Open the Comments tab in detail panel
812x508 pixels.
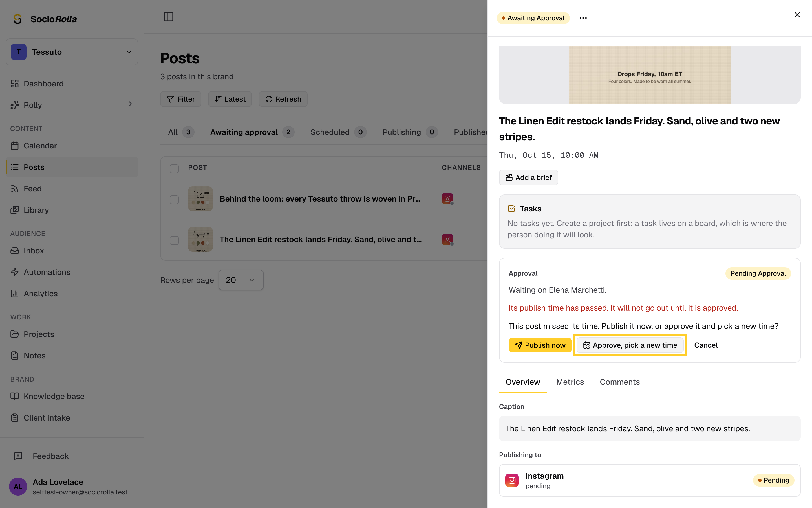click(619, 382)
